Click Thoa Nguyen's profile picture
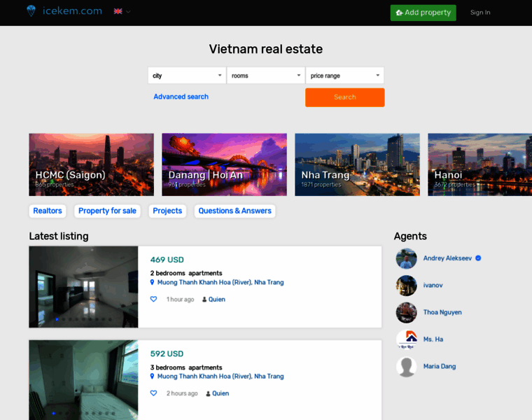 pyautogui.click(x=406, y=312)
